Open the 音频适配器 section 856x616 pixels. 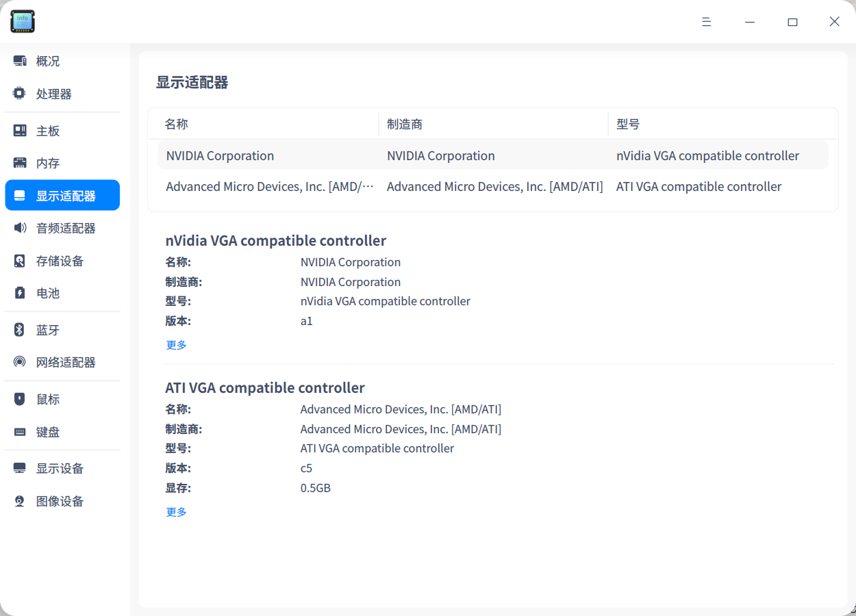pos(66,228)
